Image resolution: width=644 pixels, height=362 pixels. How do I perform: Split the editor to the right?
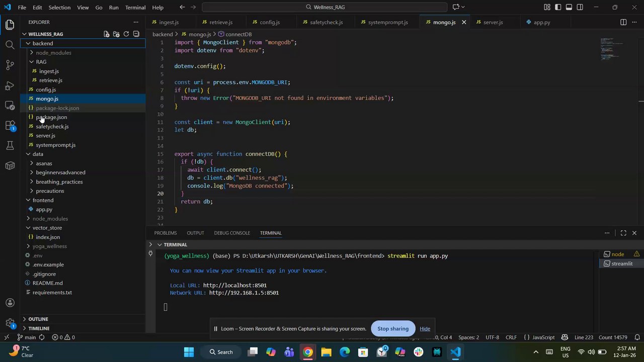click(x=623, y=22)
